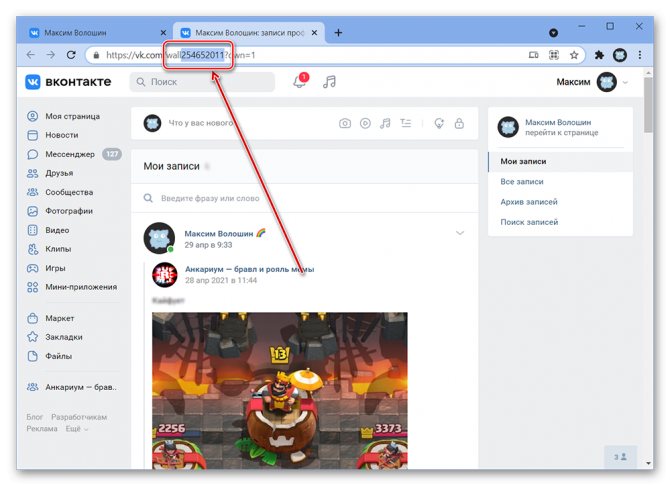This screenshot has width=670, height=486.
Task: Open Маркет in sidebar
Action: (50, 318)
